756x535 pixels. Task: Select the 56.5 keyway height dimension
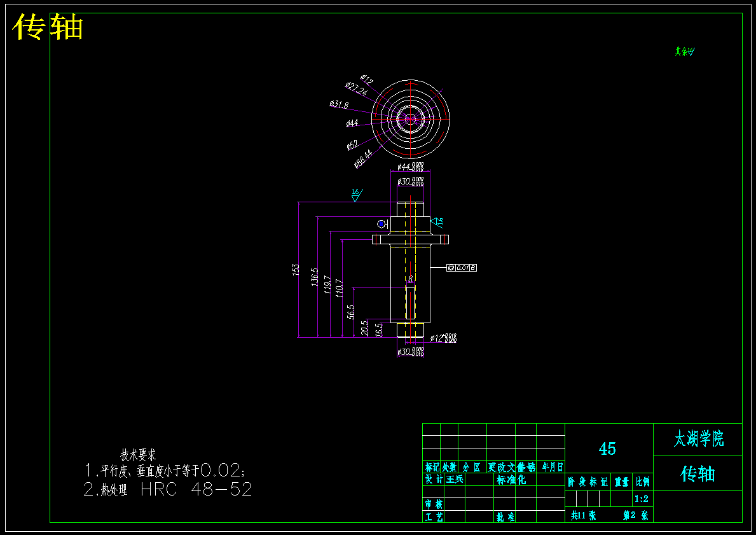coord(351,312)
